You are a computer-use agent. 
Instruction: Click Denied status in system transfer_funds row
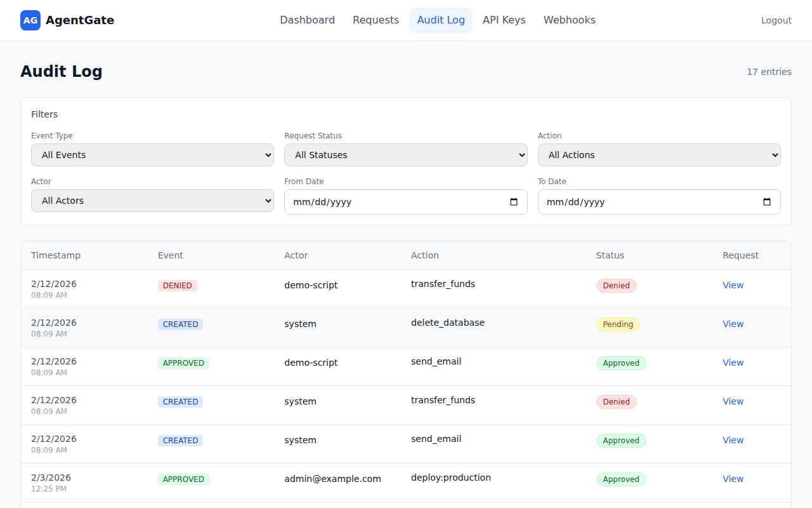coord(616,402)
